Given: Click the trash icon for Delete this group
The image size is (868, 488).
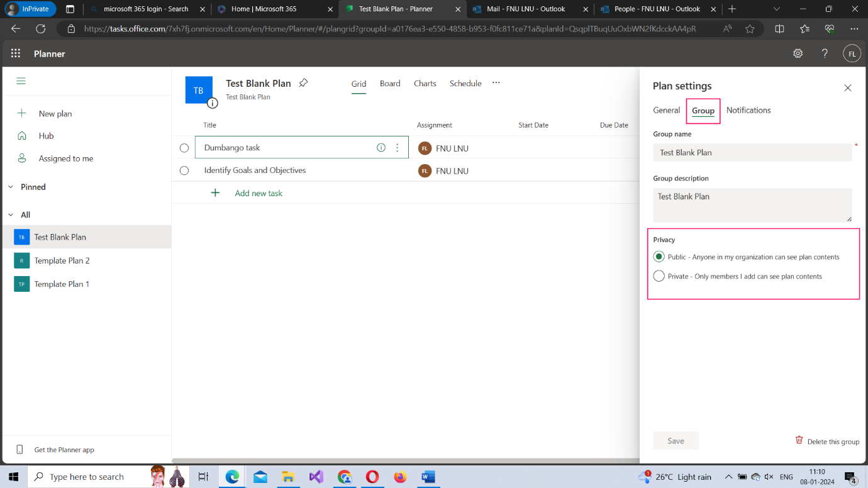Looking at the screenshot, I should (x=799, y=440).
